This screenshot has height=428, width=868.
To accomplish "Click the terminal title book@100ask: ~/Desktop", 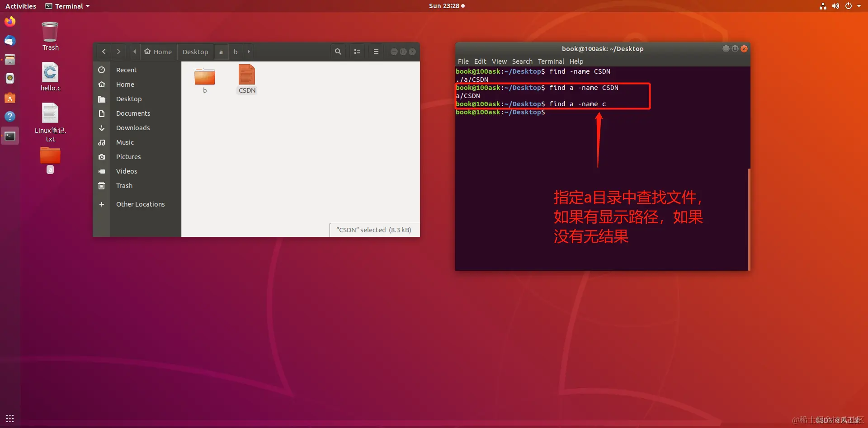I will pyautogui.click(x=603, y=49).
